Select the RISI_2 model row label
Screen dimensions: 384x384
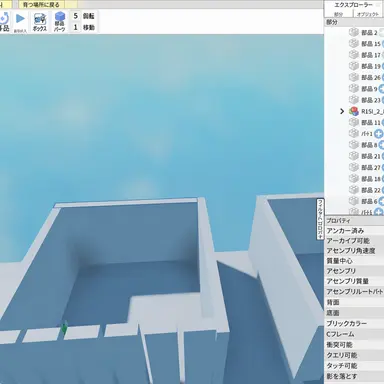click(372, 111)
